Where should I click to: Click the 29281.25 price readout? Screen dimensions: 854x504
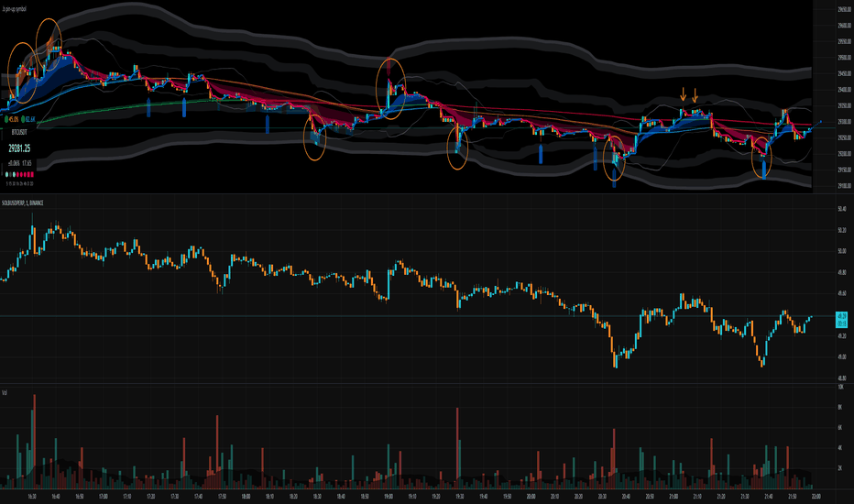(x=19, y=148)
